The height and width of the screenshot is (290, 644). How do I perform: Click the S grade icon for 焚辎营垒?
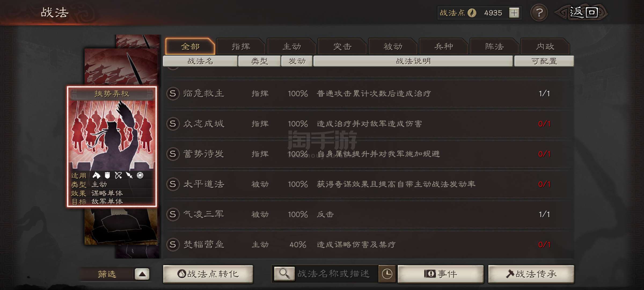tap(173, 244)
